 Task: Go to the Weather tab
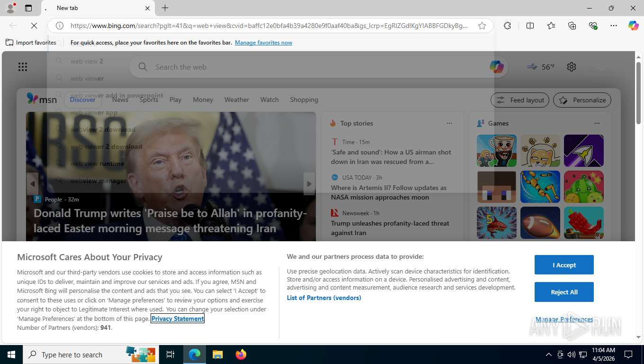click(x=237, y=100)
